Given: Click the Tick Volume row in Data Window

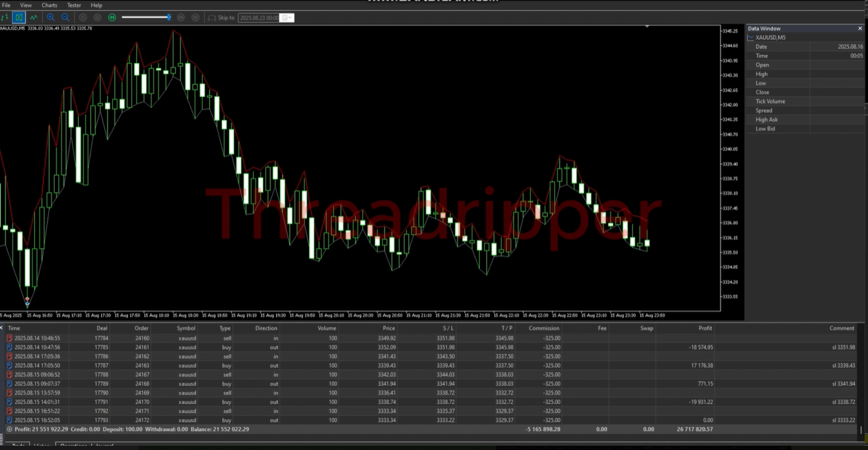Looking at the screenshot, I should (805, 101).
